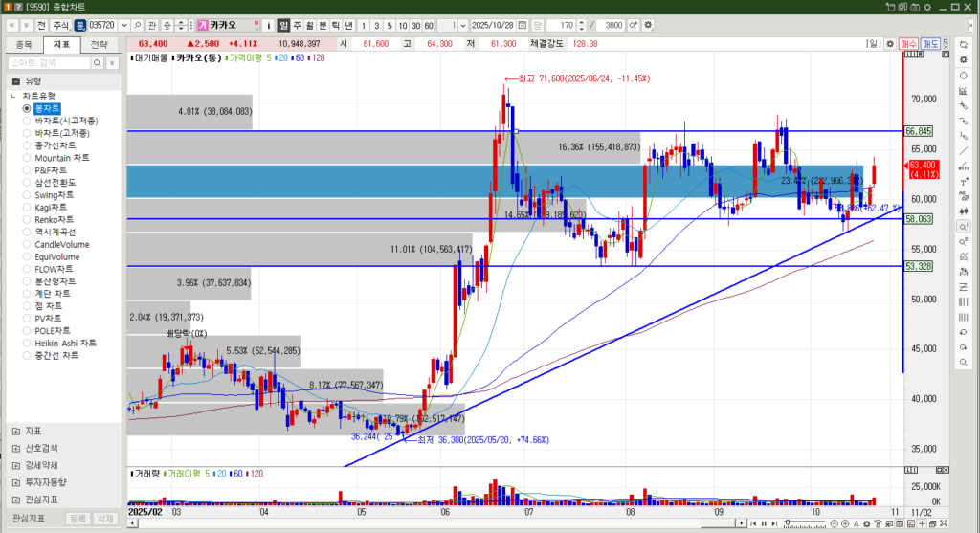Switch to the 종목 tab
This screenshot has width=980, height=533.
[x=24, y=44]
